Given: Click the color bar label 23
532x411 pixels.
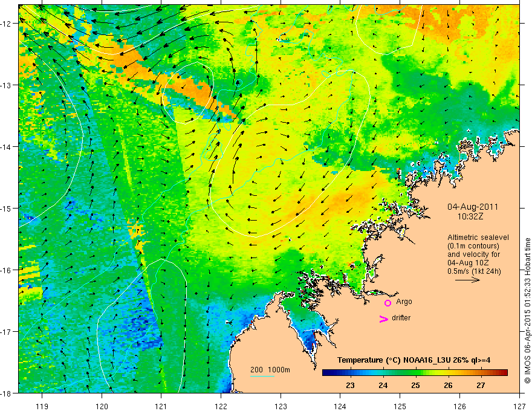Looking at the screenshot, I should [350, 386].
